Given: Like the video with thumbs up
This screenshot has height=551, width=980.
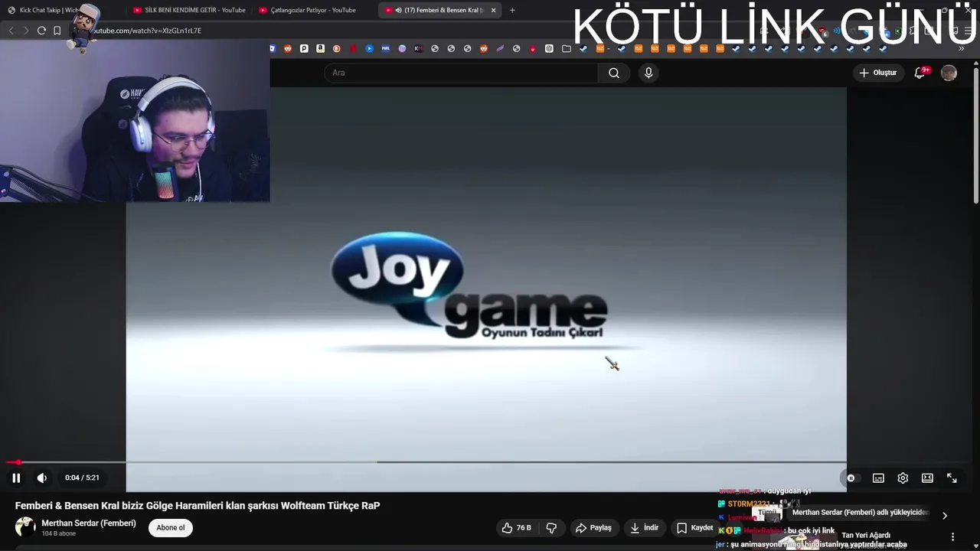Looking at the screenshot, I should point(516,528).
